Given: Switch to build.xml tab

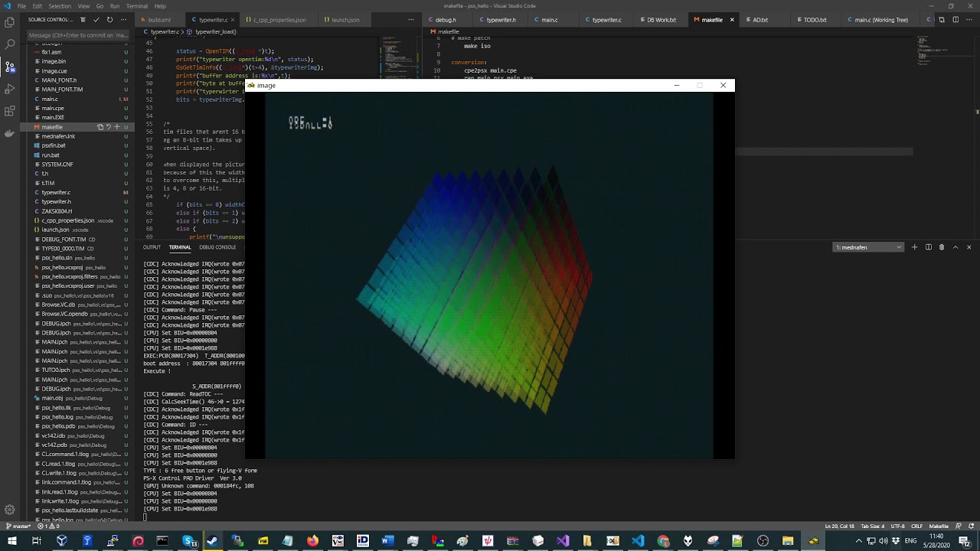Looking at the screenshot, I should (x=159, y=20).
